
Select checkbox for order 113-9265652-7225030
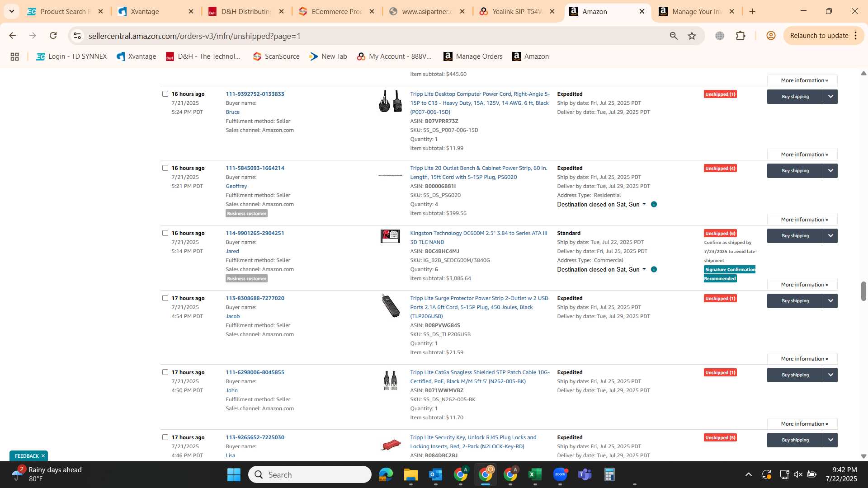tap(165, 437)
